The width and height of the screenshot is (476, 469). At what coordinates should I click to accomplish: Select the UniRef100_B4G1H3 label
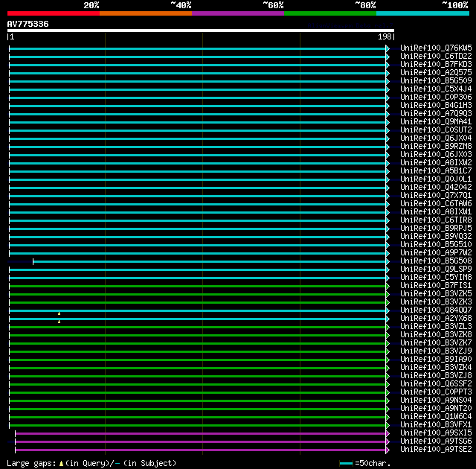(436, 106)
